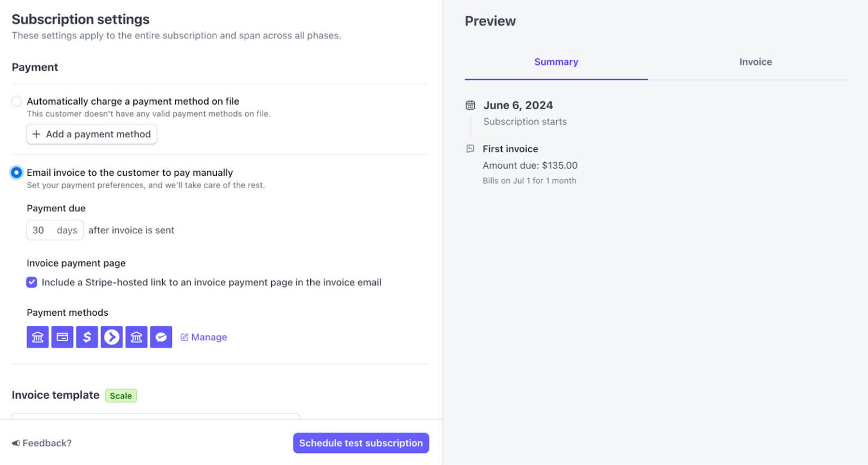This screenshot has height=465, width=868.
Task: Click the pencil icon next to Manage
Action: 184,337
